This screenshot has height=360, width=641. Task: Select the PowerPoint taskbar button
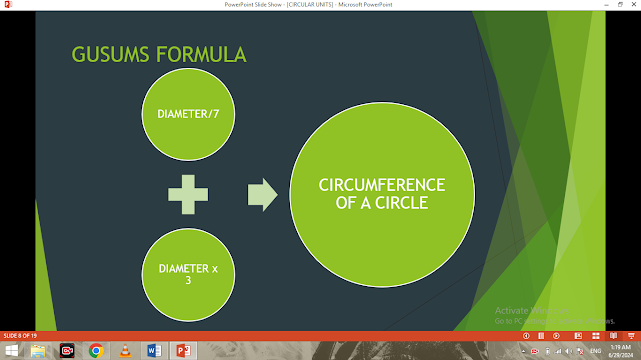(x=183, y=351)
